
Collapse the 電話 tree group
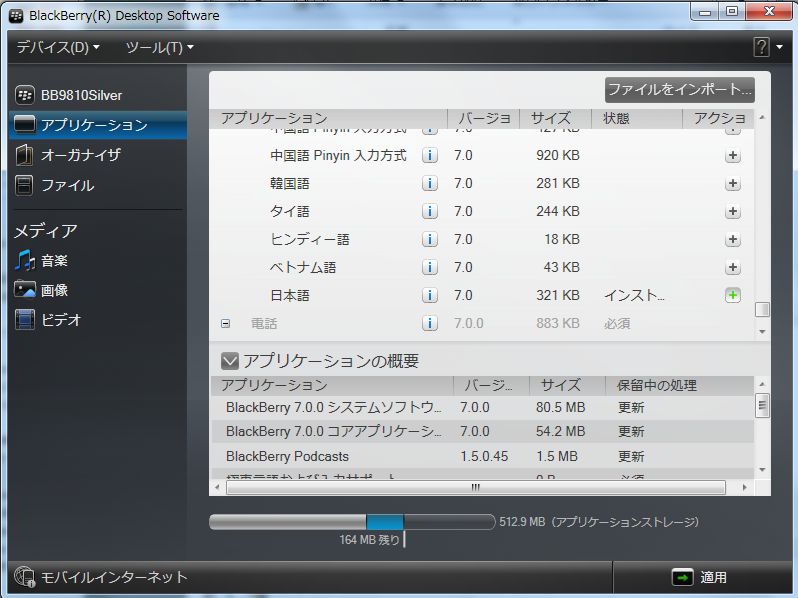(225, 324)
